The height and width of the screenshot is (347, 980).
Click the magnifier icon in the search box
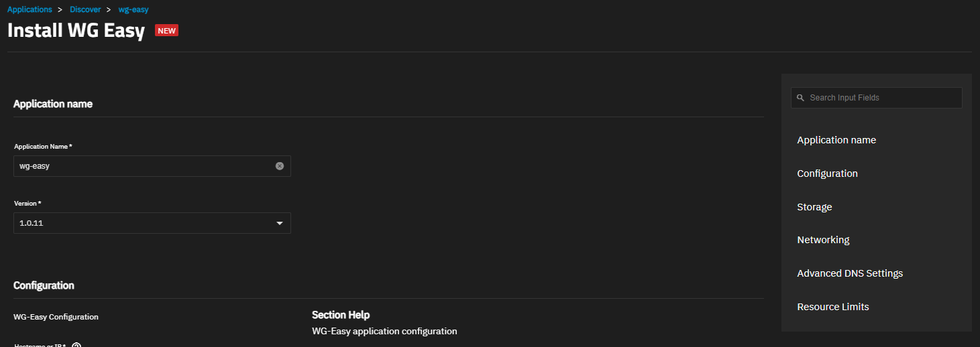click(800, 98)
